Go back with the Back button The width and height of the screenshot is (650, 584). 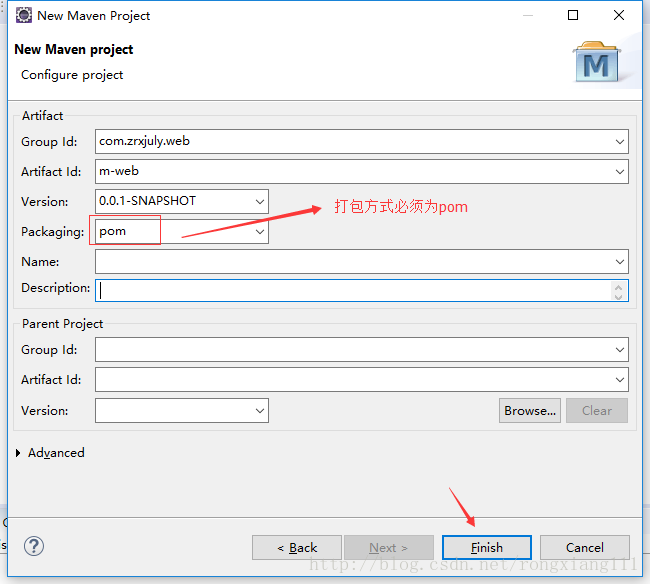[x=297, y=548]
